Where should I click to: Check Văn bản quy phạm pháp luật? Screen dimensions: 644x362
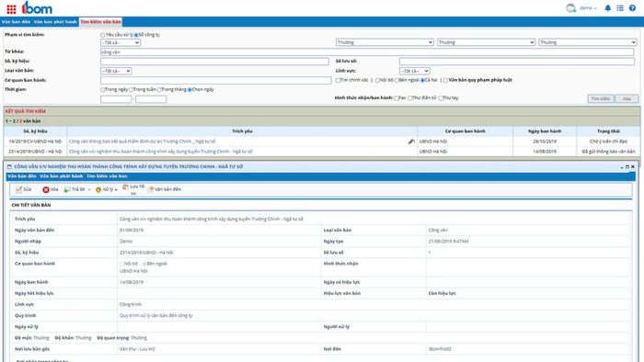point(445,80)
